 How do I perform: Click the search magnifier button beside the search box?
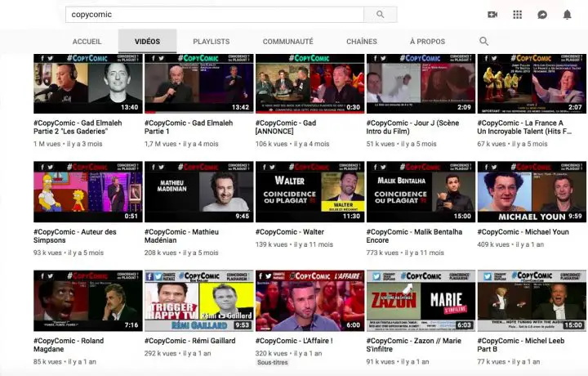381,14
